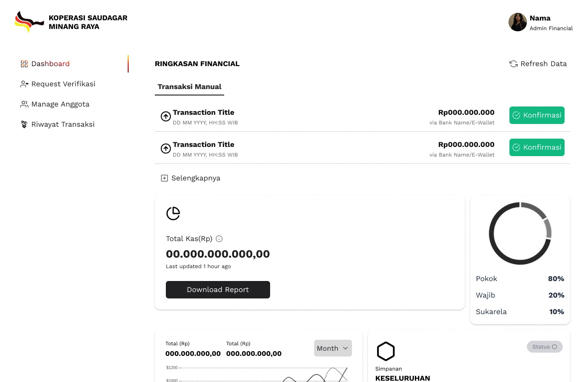This screenshot has height=382, width=588.
Task: Click the Admin Financial role text
Action: coord(551,28)
